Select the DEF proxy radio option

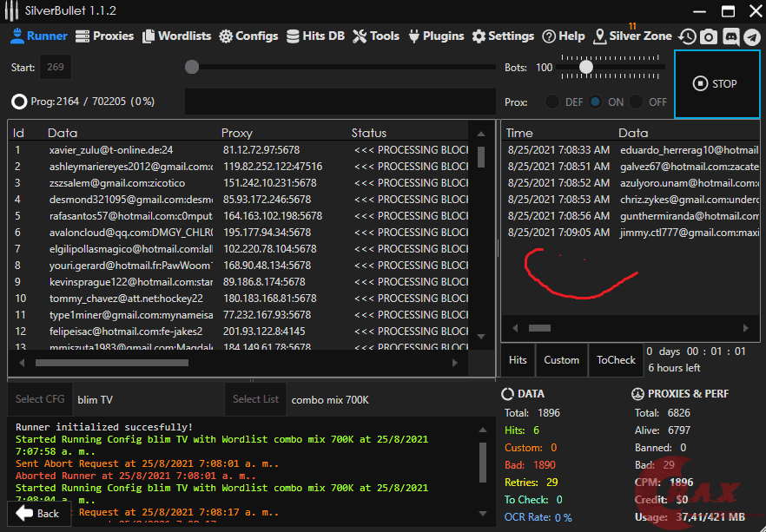pyautogui.click(x=552, y=102)
